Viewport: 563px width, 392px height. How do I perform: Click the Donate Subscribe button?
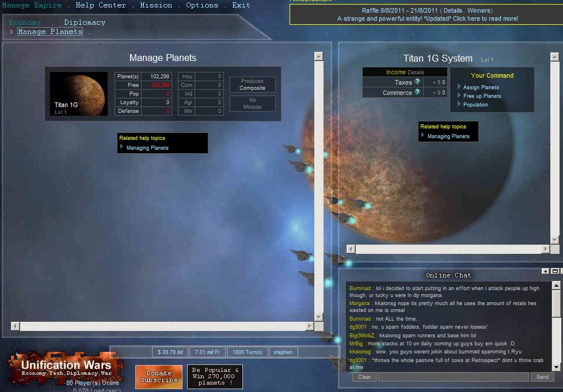coord(159,376)
